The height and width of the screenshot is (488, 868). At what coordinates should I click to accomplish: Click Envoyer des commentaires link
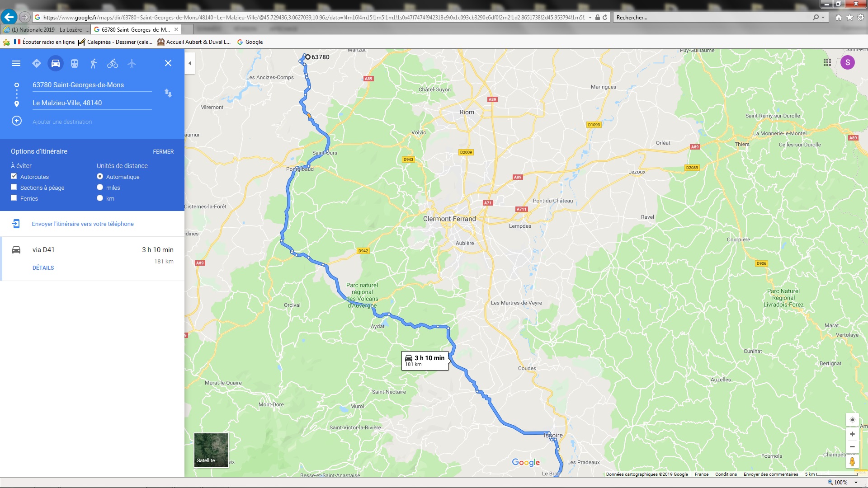point(771,474)
